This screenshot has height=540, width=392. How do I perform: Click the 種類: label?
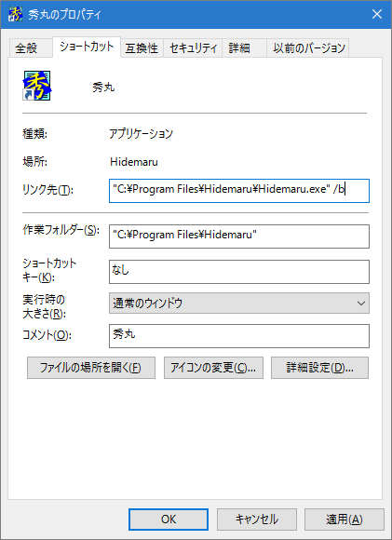click(34, 134)
